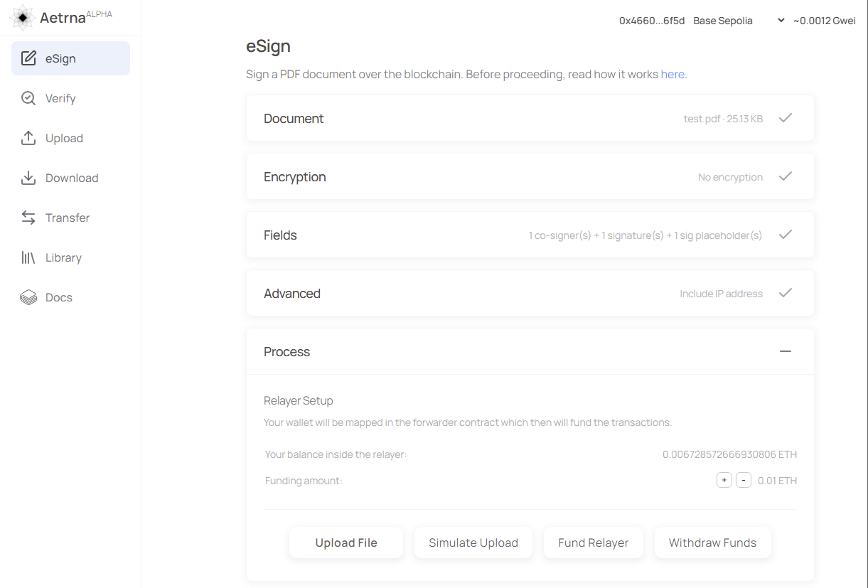Decrease funding amount with minus button
Viewport: 868px width, 588px height.
[x=743, y=481]
